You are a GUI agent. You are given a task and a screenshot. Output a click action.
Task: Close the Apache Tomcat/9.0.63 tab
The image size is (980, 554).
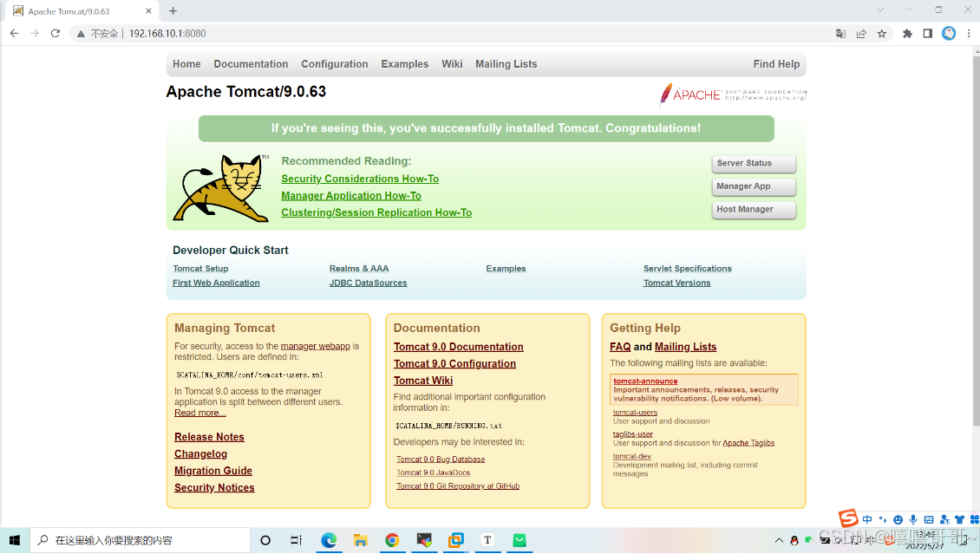(x=148, y=10)
